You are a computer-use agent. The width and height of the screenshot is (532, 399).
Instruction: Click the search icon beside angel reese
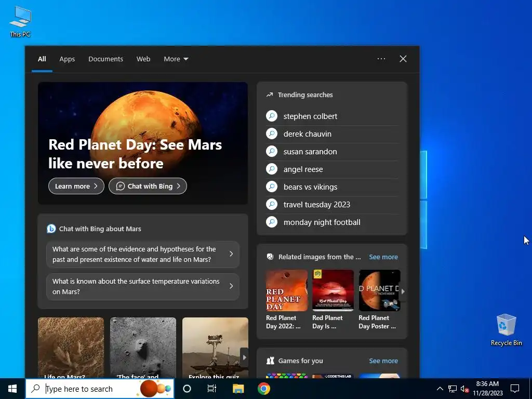(x=271, y=169)
